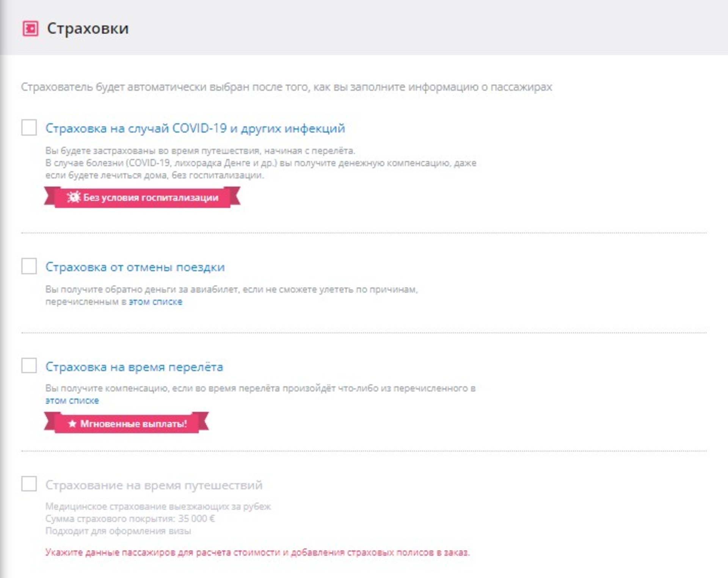This screenshot has width=728, height=578.
Task: Click the Страховки header title
Action: pos(88,28)
